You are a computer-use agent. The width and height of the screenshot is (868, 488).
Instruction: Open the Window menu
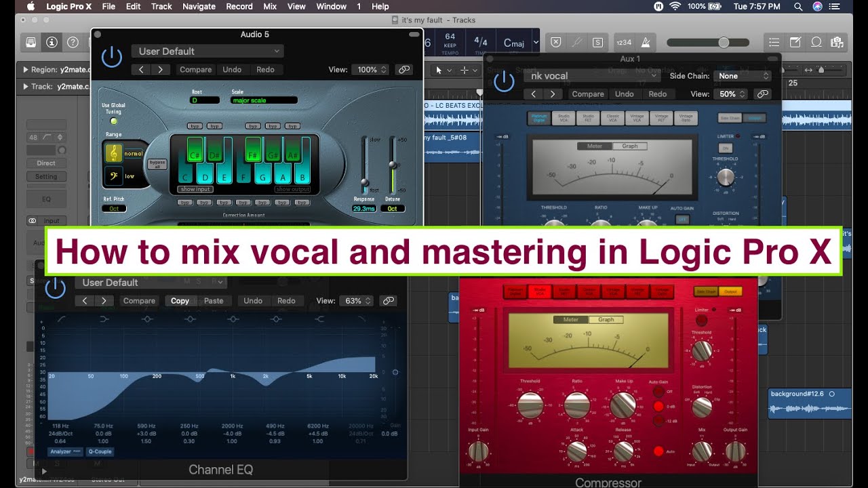click(332, 6)
